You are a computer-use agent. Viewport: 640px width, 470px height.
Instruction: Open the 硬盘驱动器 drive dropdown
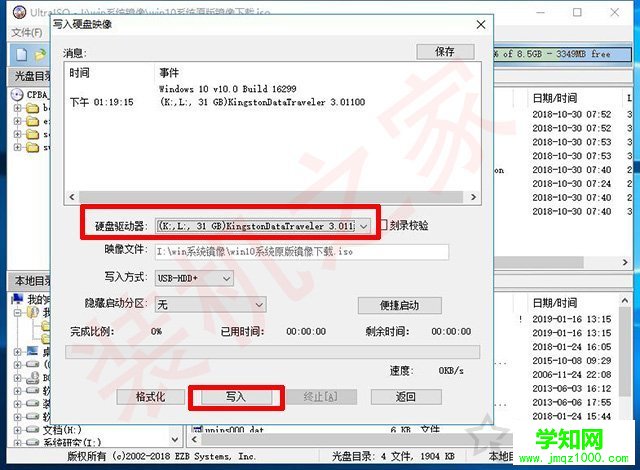tap(363, 226)
